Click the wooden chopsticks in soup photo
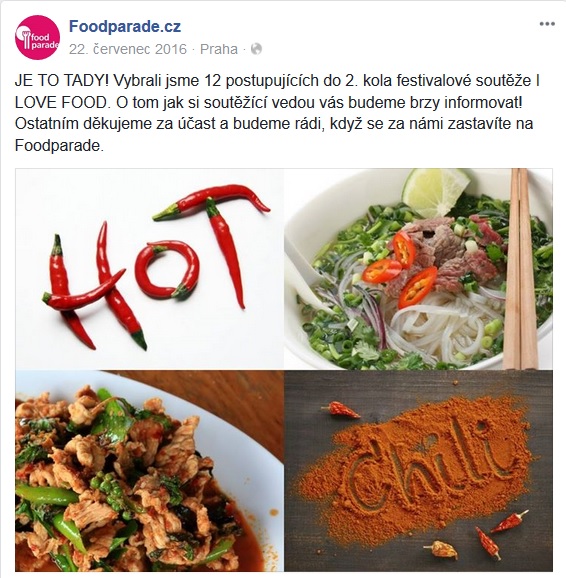Viewport: 566px width, 578px height. click(x=521, y=269)
